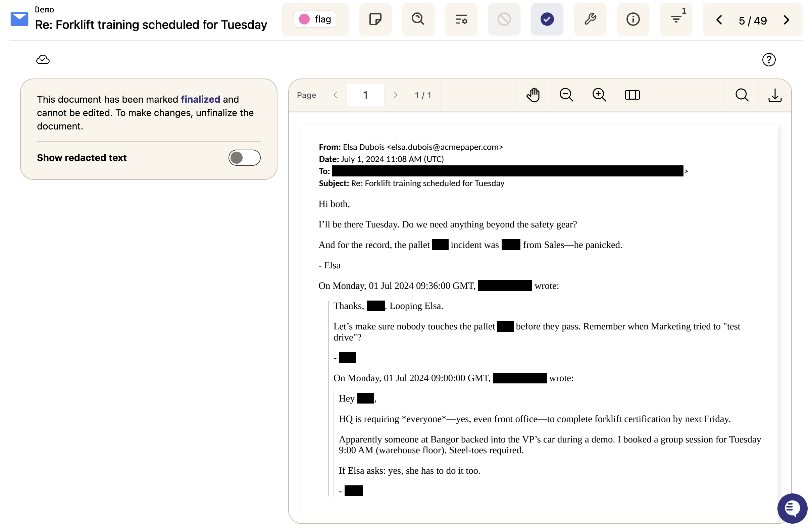This screenshot has width=812, height=530.
Task: Zoom out of the document
Action: click(566, 95)
